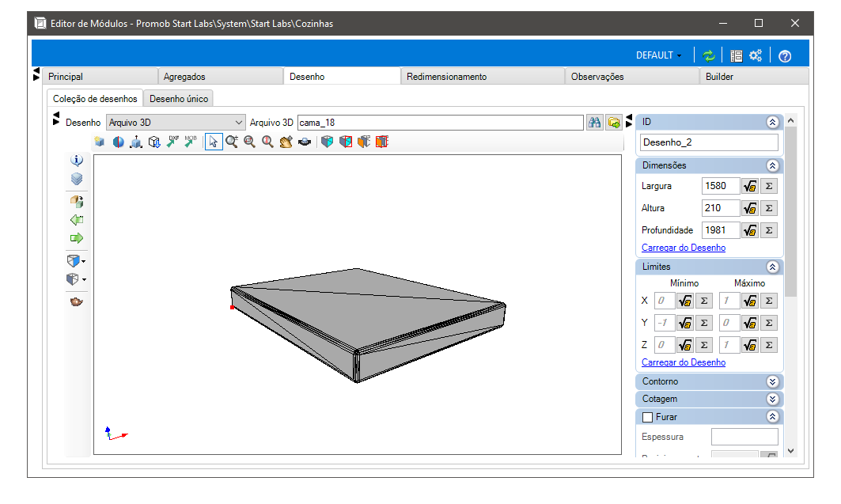The width and height of the screenshot is (841, 504).
Task: Click the Profundidade value field
Action: tap(720, 230)
